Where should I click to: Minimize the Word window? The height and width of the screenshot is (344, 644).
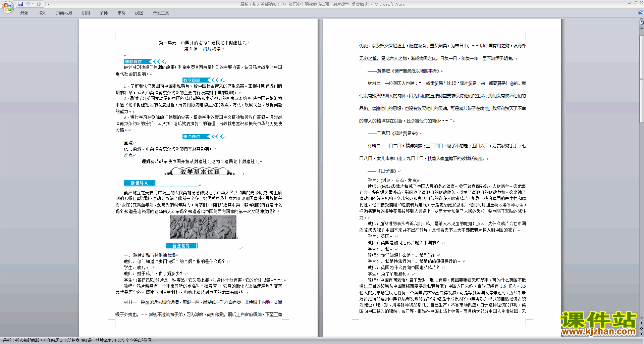click(629, 3)
